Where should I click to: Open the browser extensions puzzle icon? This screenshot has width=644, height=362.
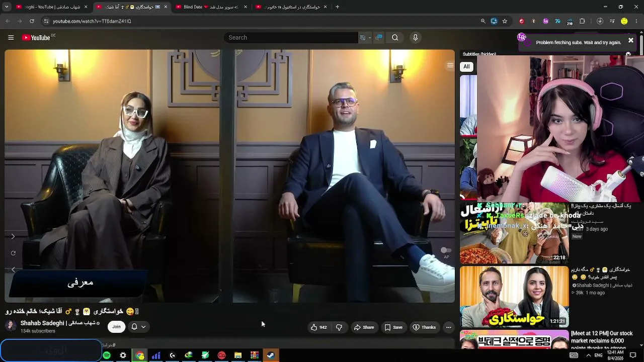[x=582, y=21]
